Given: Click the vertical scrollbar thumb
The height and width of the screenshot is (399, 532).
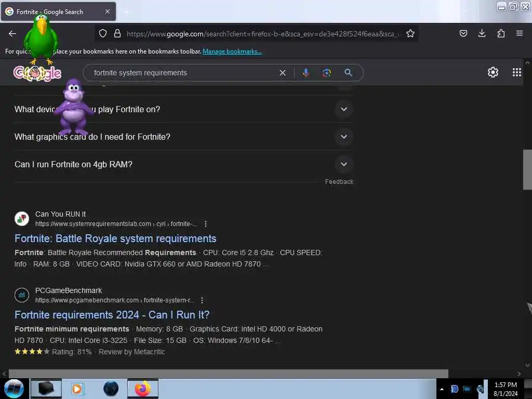Looking at the screenshot, I should 527,170.
